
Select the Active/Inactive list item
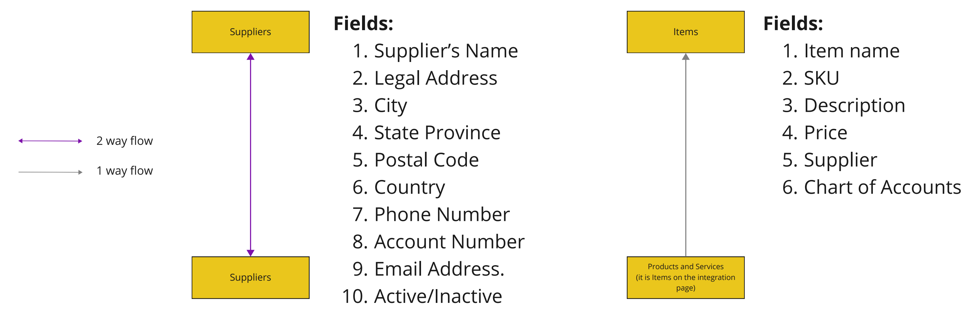tap(422, 296)
